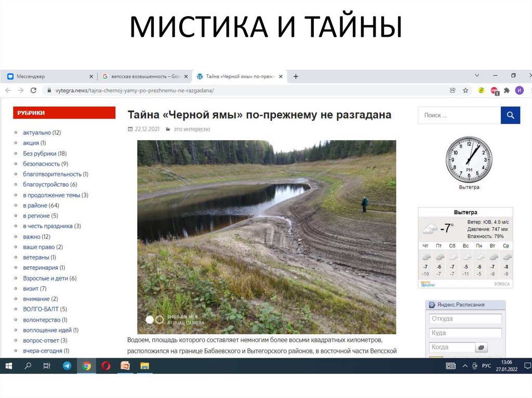Open the 'в районе' category link
The image size is (532, 398).
[35, 205]
